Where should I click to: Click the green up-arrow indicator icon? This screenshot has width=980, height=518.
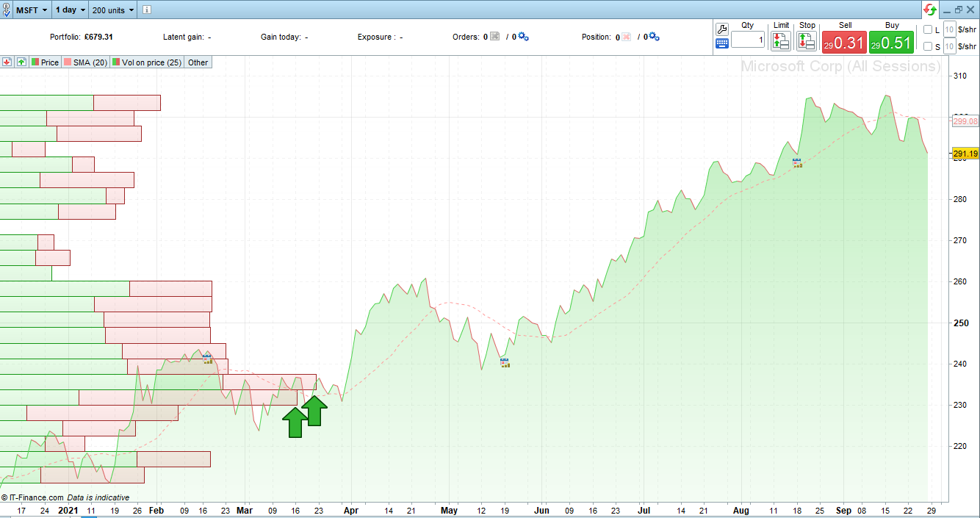[x=21, y=62]
